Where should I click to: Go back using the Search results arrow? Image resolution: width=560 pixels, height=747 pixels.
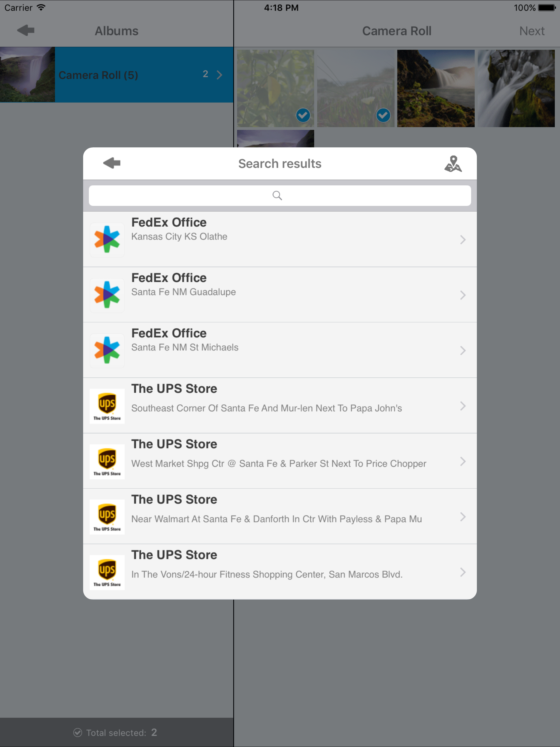point(112,163)
